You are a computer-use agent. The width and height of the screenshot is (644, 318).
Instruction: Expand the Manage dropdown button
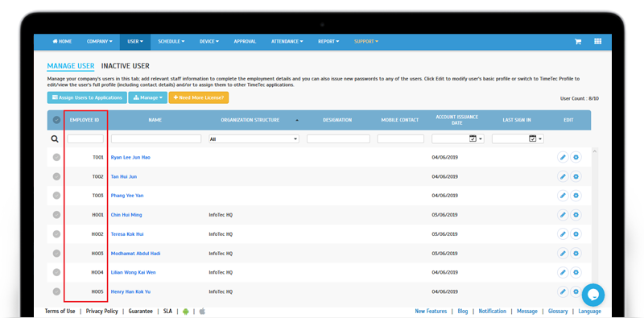(x=148, y=97)
